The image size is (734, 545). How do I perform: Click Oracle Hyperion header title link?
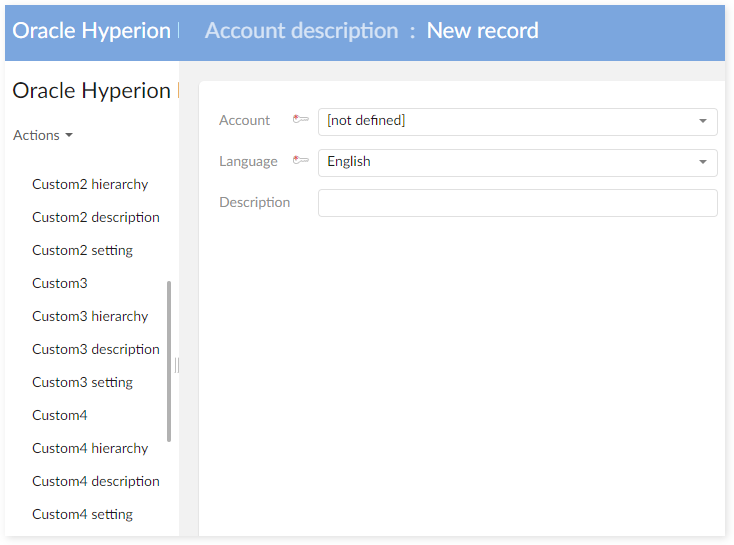[91, 31]
